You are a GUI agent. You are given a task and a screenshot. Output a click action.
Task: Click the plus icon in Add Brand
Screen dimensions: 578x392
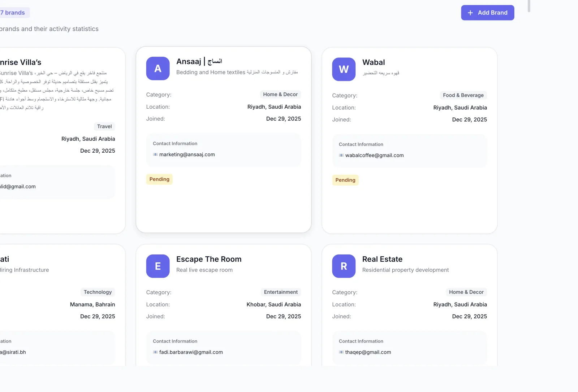click(x=470, y=13)
